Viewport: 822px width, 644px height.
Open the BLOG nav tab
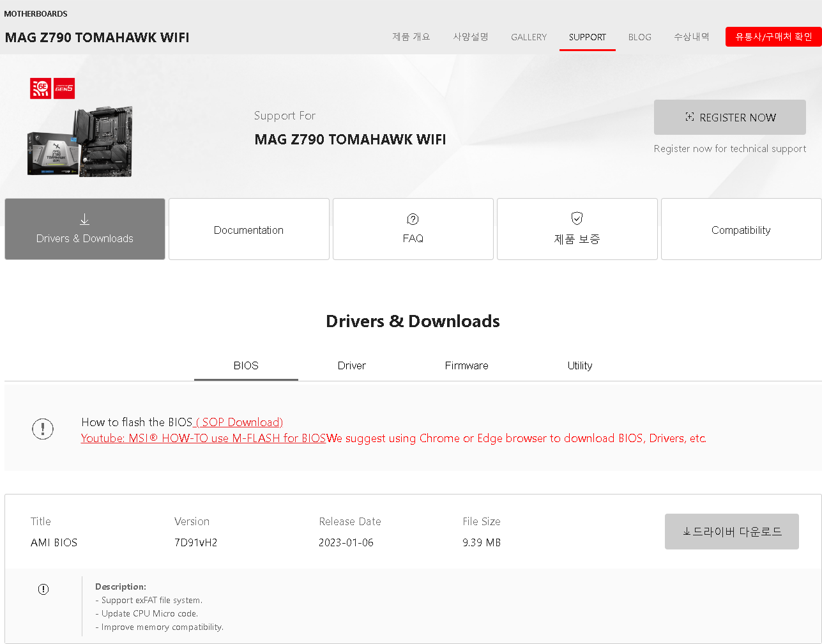640,37
